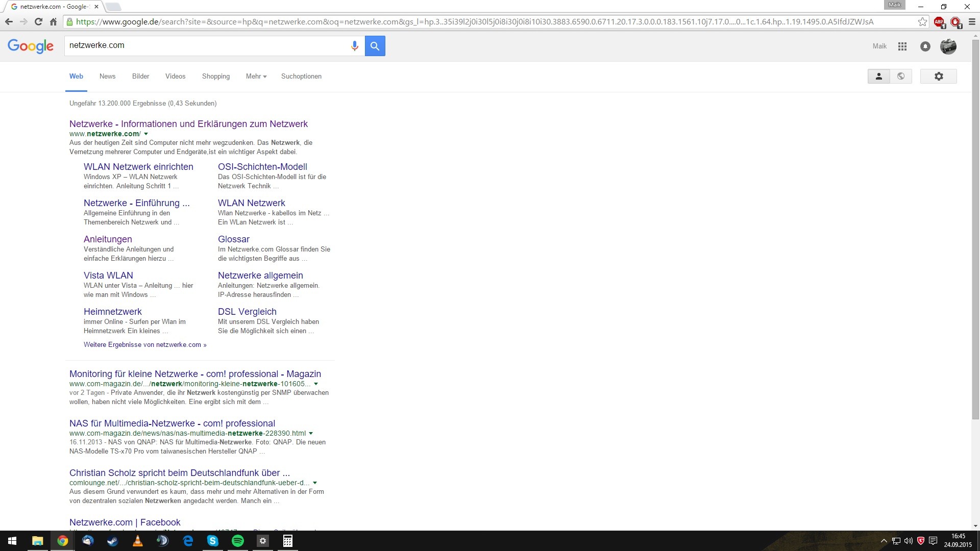Switch to the News tab
Image resolution: width=980 pixels, height=551 pixels.
107,77
